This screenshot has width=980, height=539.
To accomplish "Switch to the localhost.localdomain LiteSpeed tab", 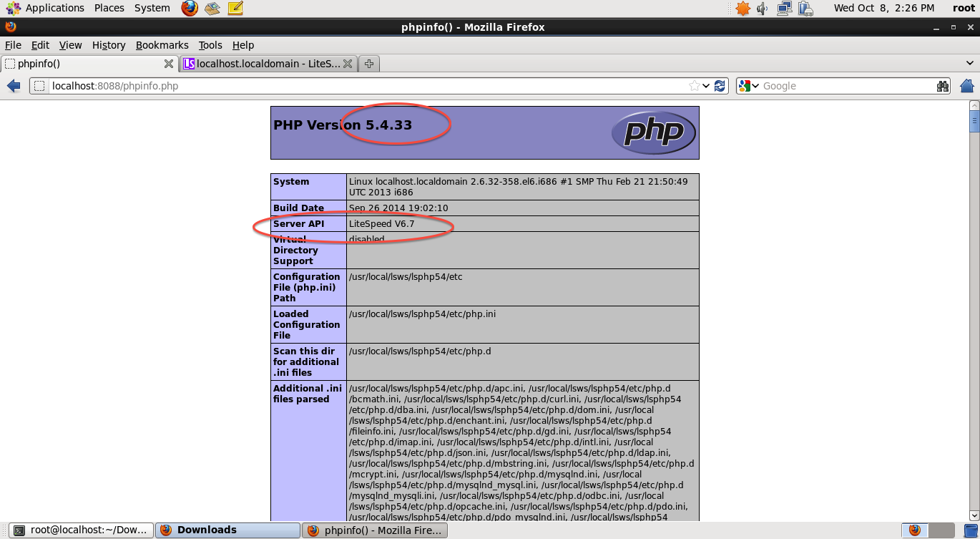I will 268,64.
